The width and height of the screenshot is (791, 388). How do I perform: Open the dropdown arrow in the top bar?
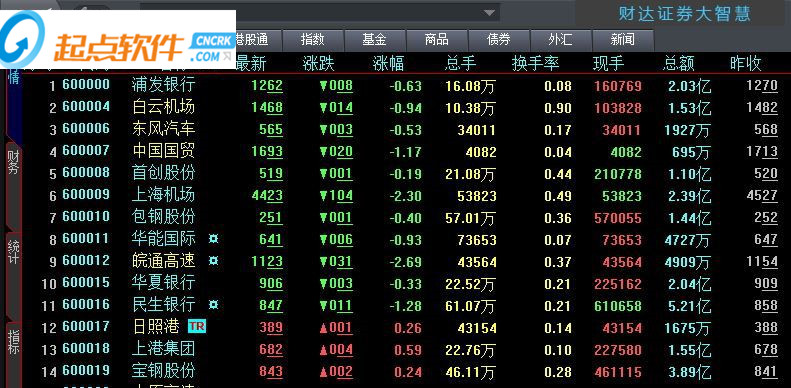489,13
